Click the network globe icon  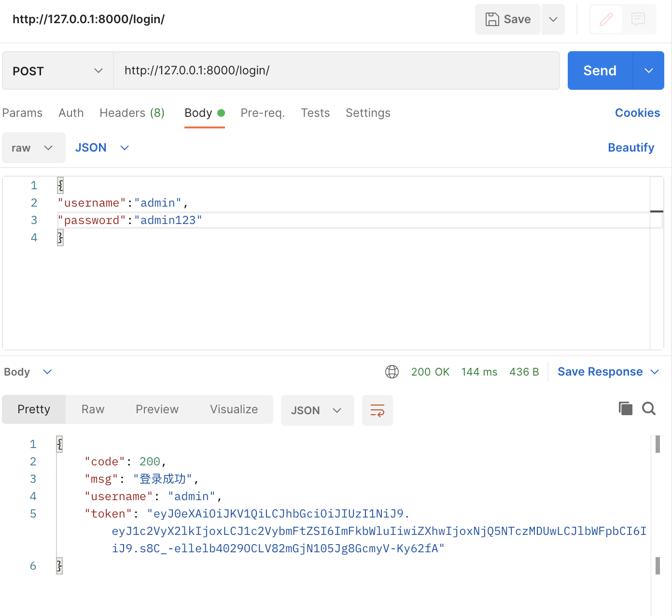(392, 372)
